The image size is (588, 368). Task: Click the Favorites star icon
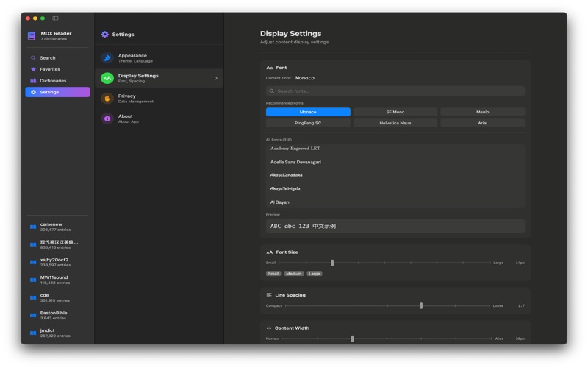coord(33,69)
